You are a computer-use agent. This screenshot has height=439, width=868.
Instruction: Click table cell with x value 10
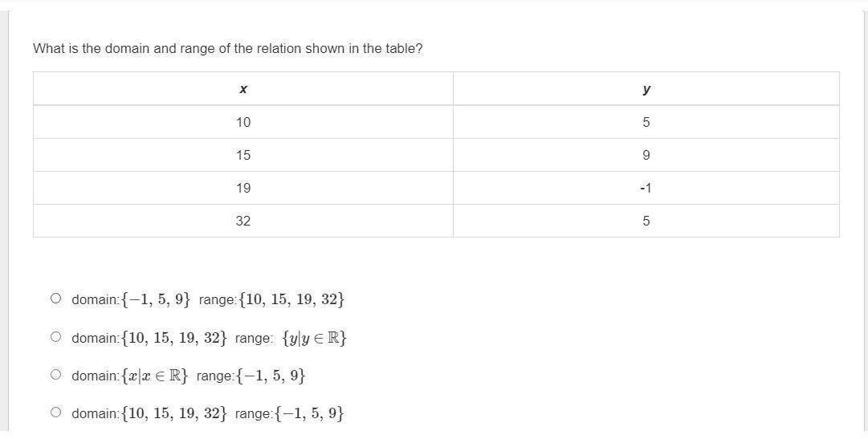(x=243, y=122)
